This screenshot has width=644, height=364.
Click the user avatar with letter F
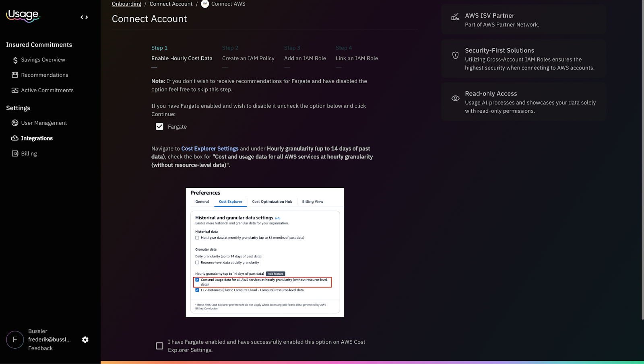point(15,340)
